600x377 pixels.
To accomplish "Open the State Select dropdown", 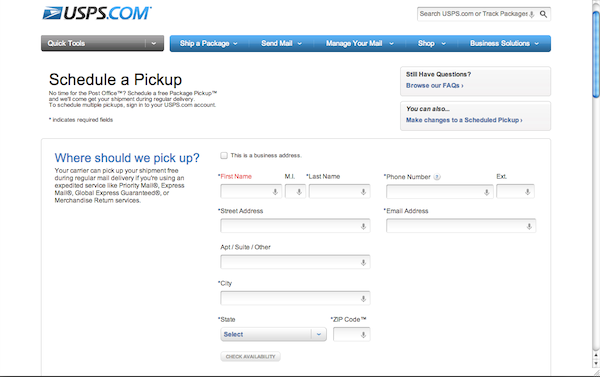I will [x=273, y=335].
